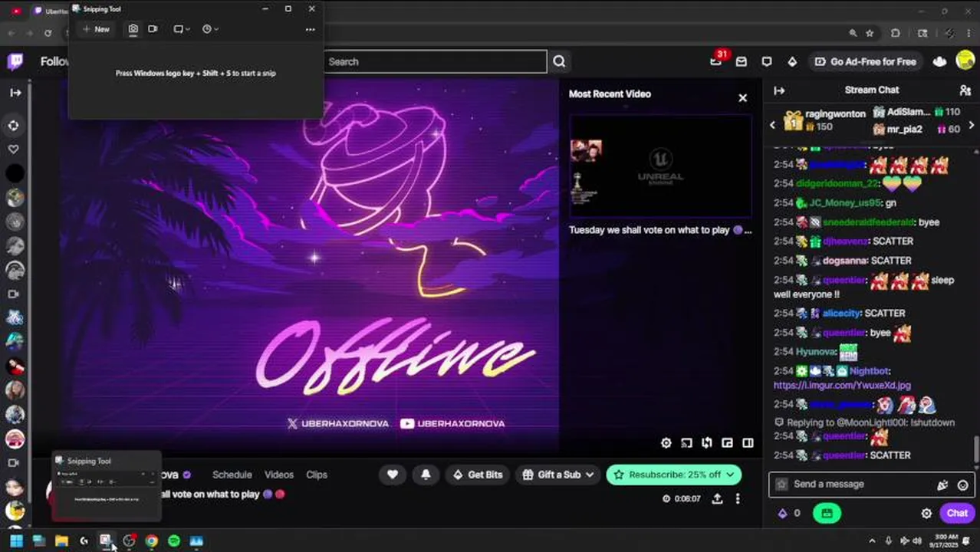Click the green rewards button

pos(827,514)
